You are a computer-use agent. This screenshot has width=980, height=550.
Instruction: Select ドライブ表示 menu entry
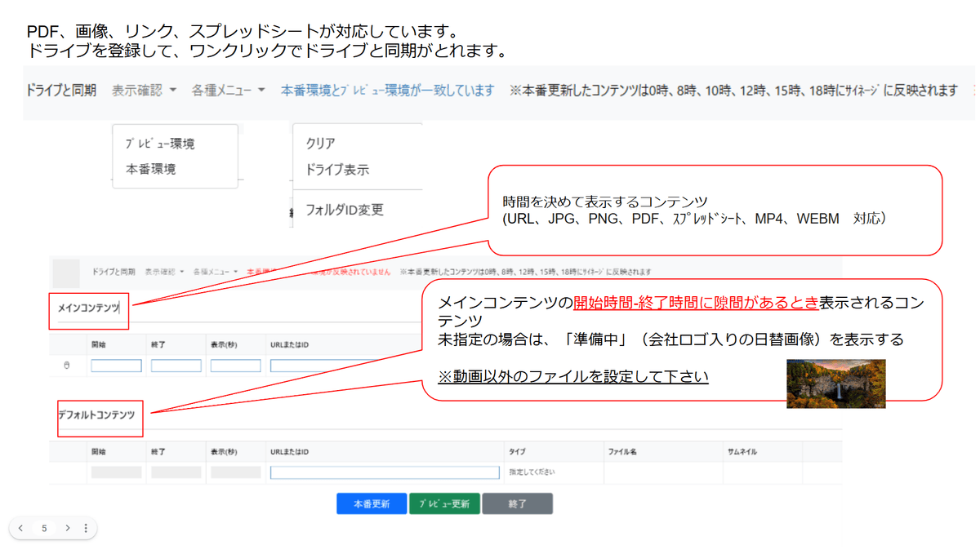[337, 170]
